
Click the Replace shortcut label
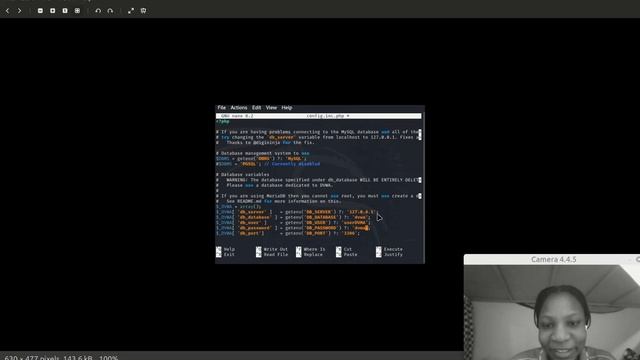[x=313, y=254]
